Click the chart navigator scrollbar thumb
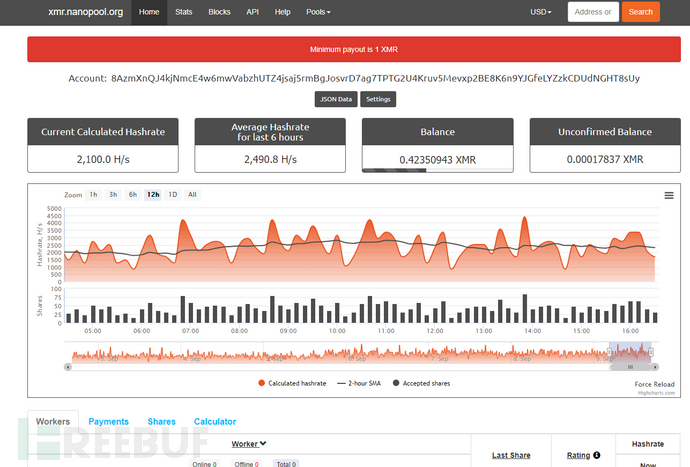The image size is (690, 467). tap(630, 367)
